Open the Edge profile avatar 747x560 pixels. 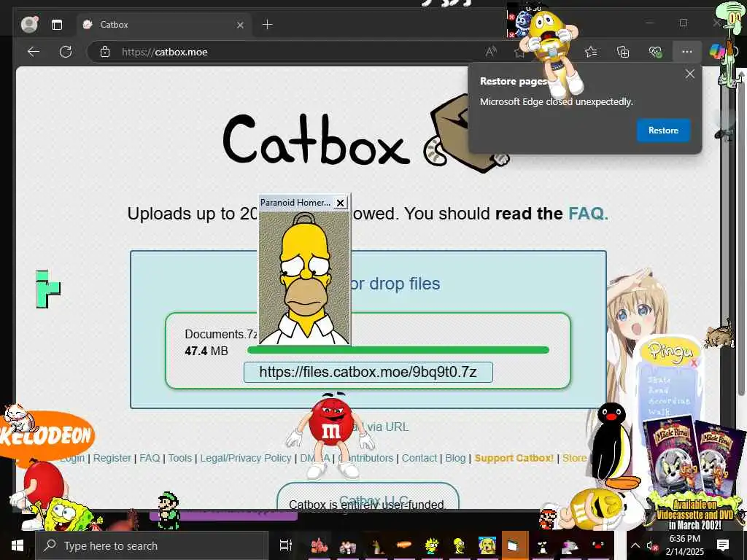(29, 24)
